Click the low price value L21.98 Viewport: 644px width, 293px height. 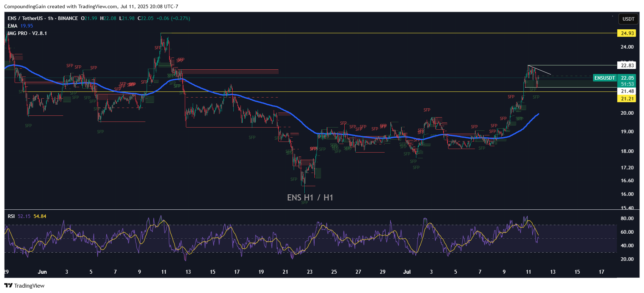[127, 18]
